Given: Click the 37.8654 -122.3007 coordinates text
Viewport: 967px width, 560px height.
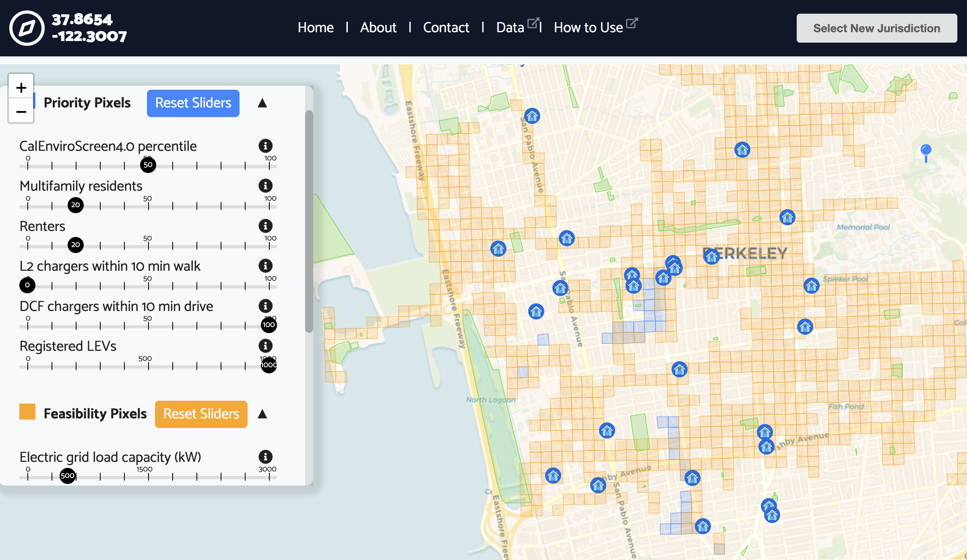Looking at the screenshot, I should (89, 28).
